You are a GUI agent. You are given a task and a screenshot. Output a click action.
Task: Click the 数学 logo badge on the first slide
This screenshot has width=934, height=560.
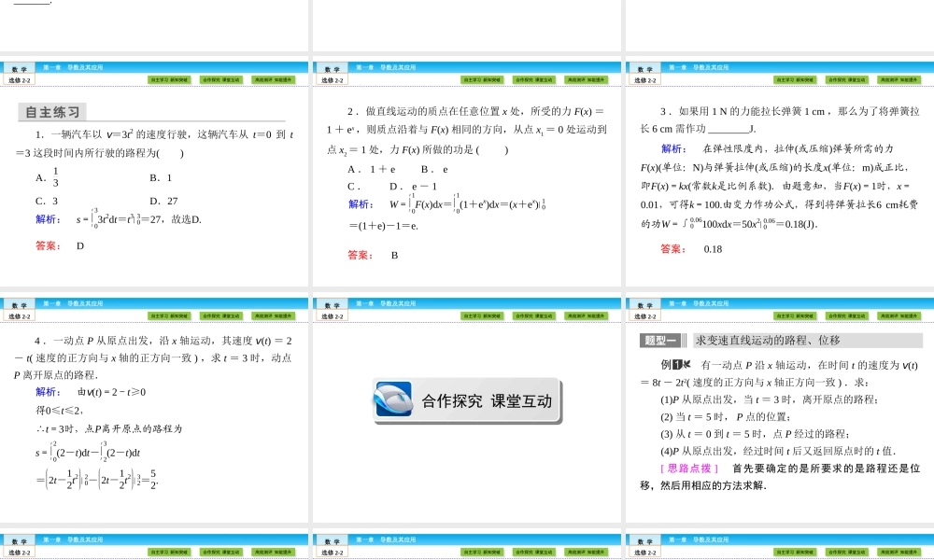coord(19,66)
